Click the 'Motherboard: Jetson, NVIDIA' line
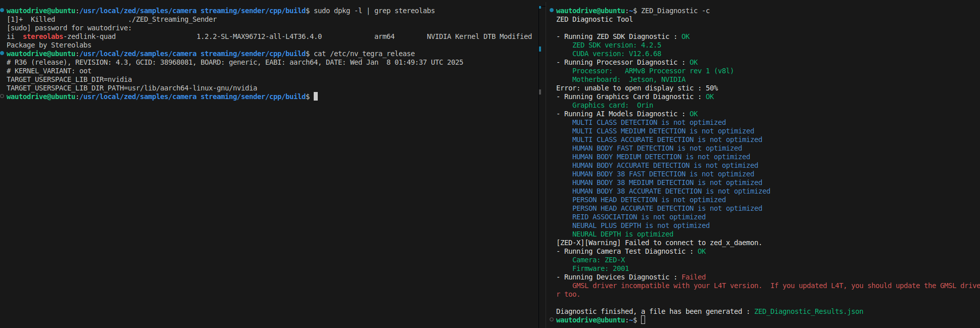 pos(629,79)
